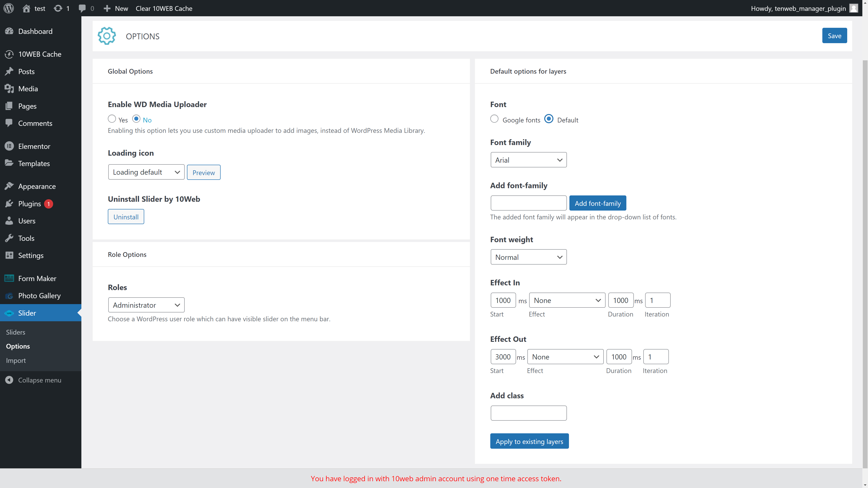868x488 pixels.
Task: Open the Font weight Normal dropdown
Action: [528, 257]
